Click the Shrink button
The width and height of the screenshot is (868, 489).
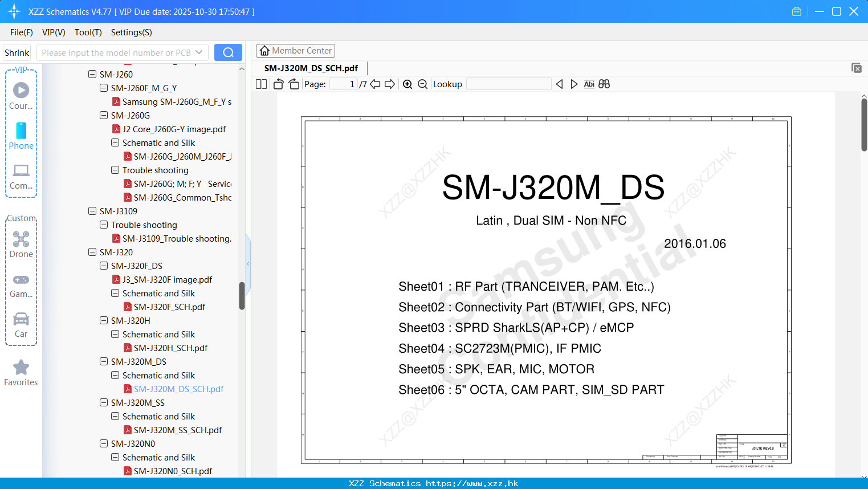[17, 52]
